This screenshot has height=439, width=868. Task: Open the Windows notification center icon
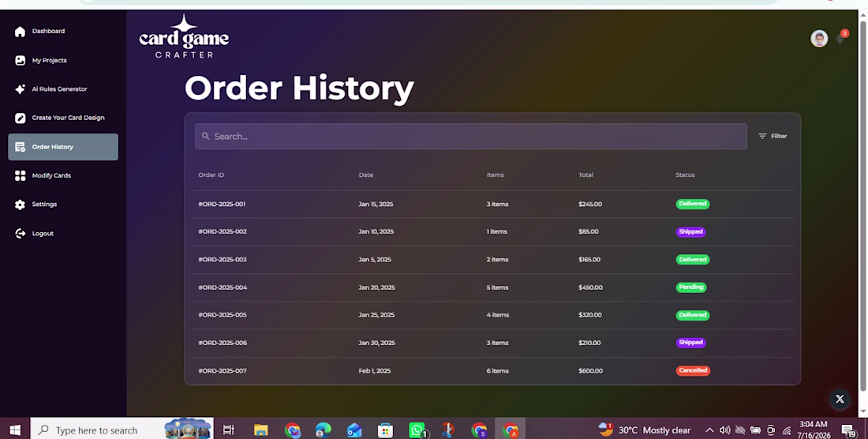tap(848, 430)
